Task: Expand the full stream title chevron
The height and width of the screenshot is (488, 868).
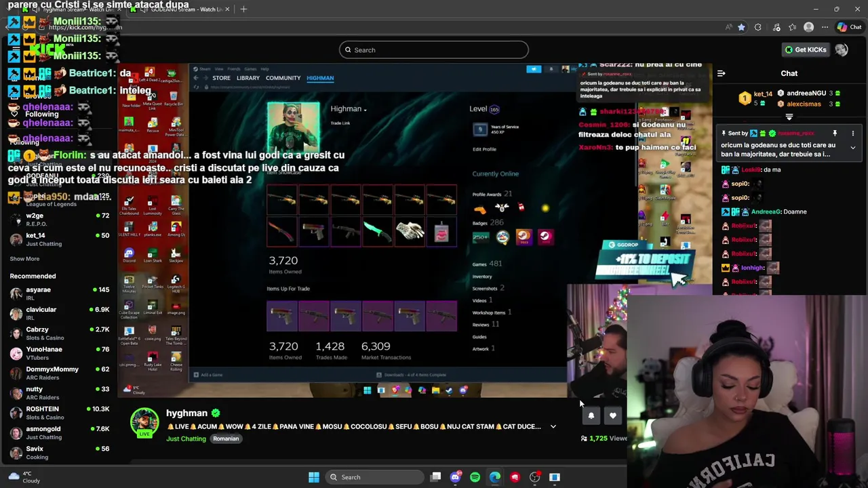Action: 553,427
